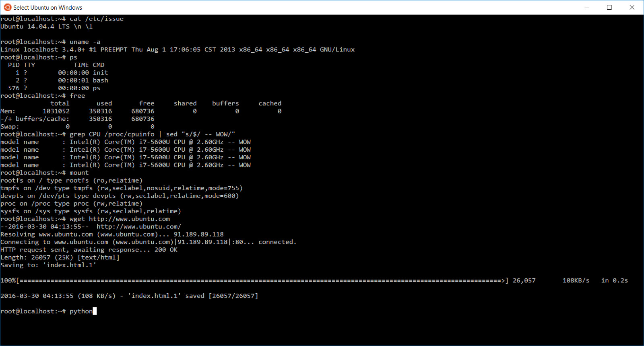This screenshot has width=644, height=346.
Task: Click the 'buffers' column header
Action: [x=225, y=104]
